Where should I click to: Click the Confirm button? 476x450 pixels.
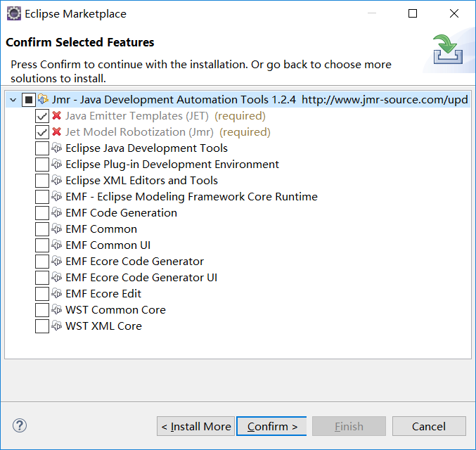click(x=271, y=426)
